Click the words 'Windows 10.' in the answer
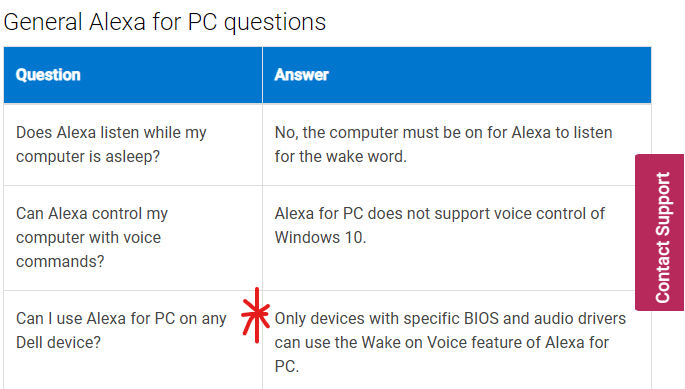Viewport: 685px width, 389px height. click(x=320, y=238)
